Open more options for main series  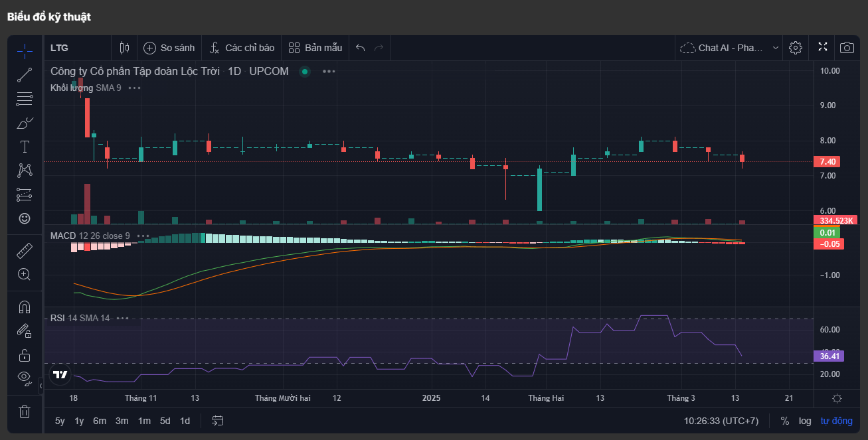[329, 71]
